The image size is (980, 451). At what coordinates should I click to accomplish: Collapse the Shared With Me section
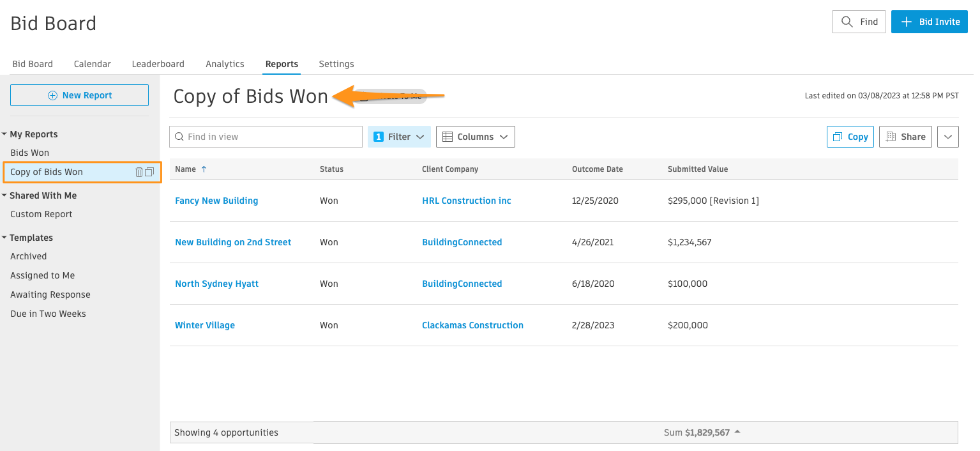click(x=5, y=195)
